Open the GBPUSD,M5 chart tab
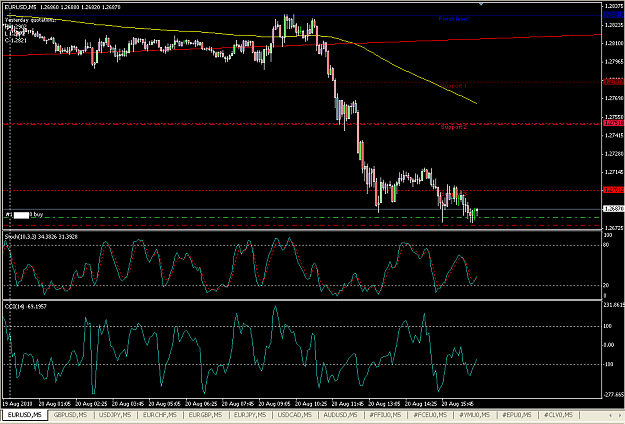Screen dimensions: 625x424 (x=70, y=415)
